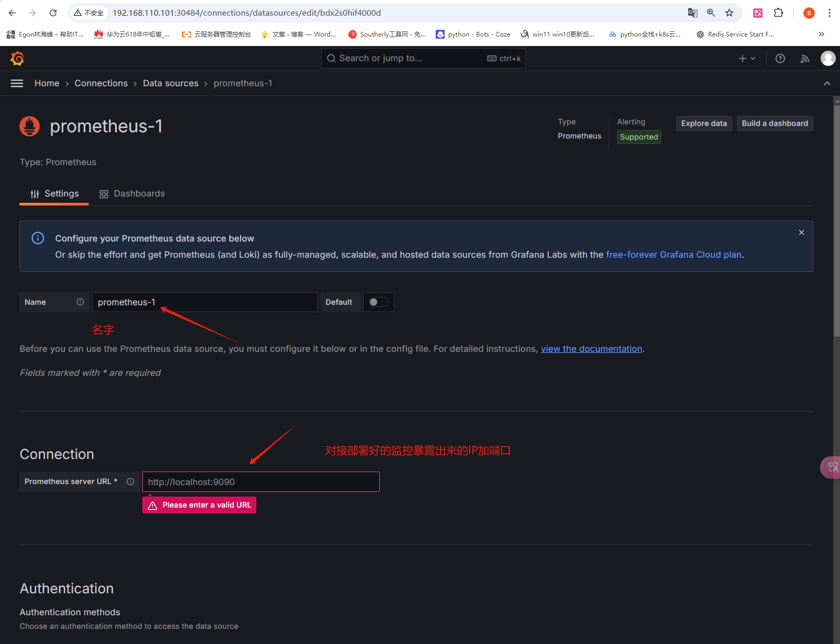Screen dimensions: 840x644
Task: Click the Prometheus flame logo
Action: coord(29,126)
